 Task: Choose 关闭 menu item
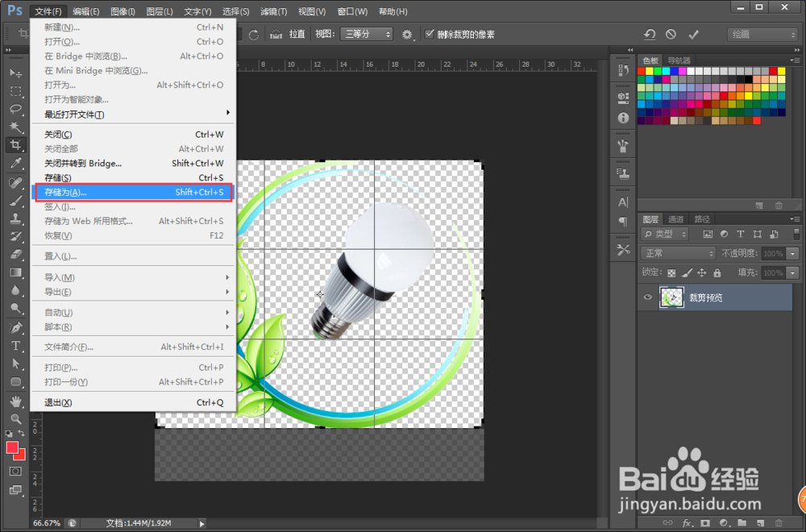(133, 135)
